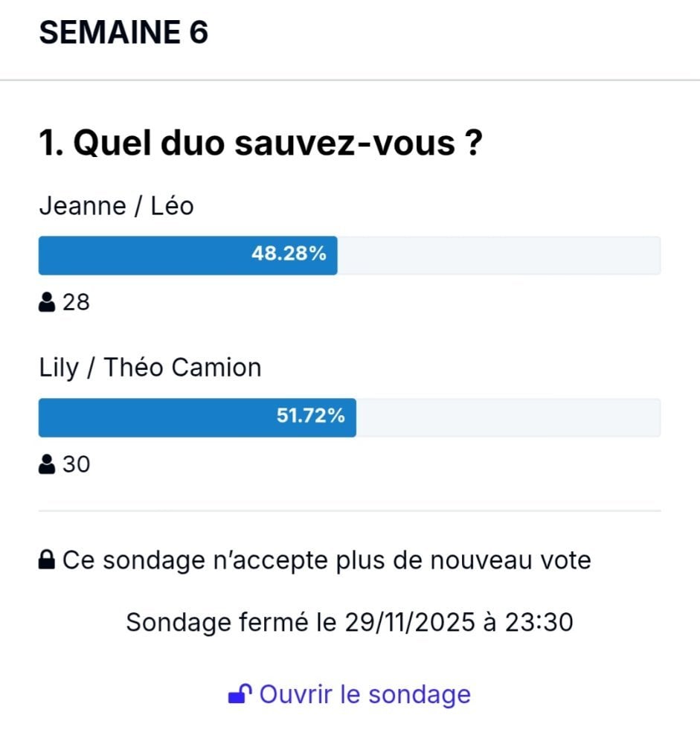Click the no-new-votes notice text
The width and height of the screenshot is (700, 744).
click(327, 560)
